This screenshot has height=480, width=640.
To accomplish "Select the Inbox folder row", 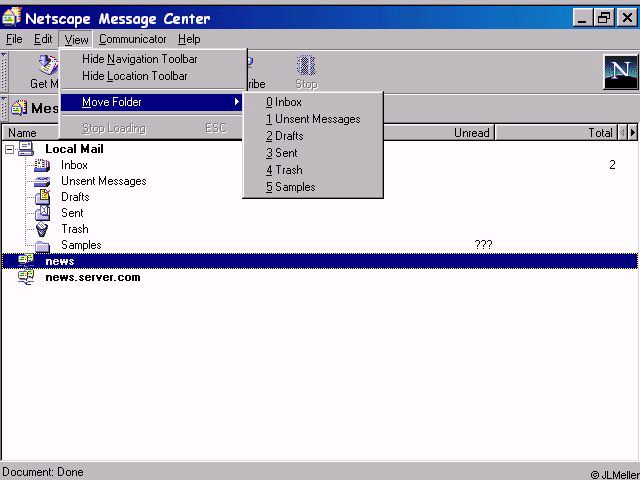I will click(x=320, y=165).
